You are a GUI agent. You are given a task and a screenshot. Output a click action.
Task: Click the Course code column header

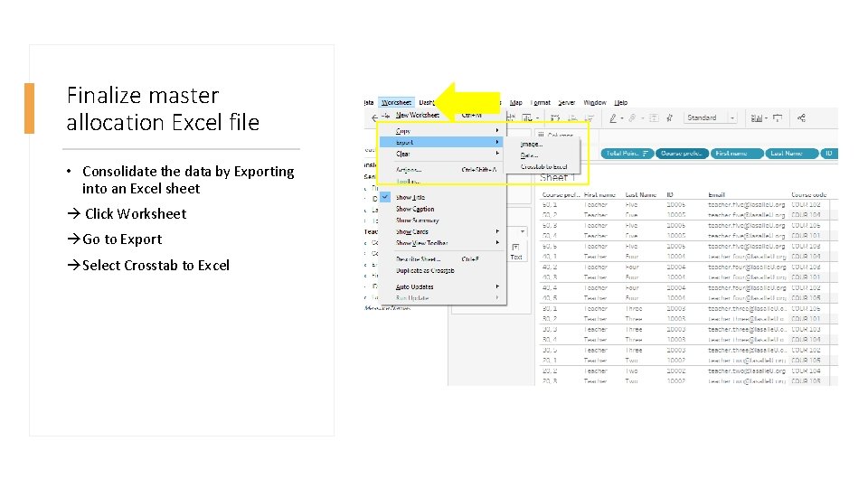(x=808, y=195)
